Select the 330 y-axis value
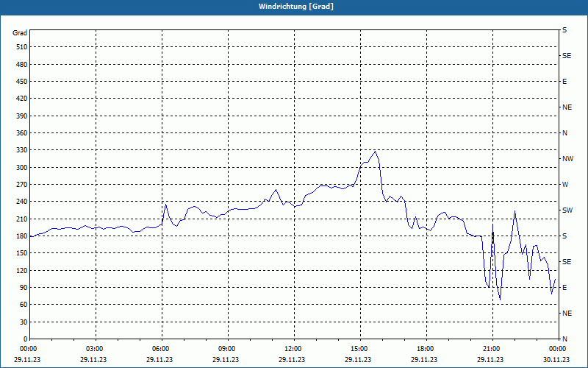The width and height of the screenshot is (588, 368). [x=22, y=150]
